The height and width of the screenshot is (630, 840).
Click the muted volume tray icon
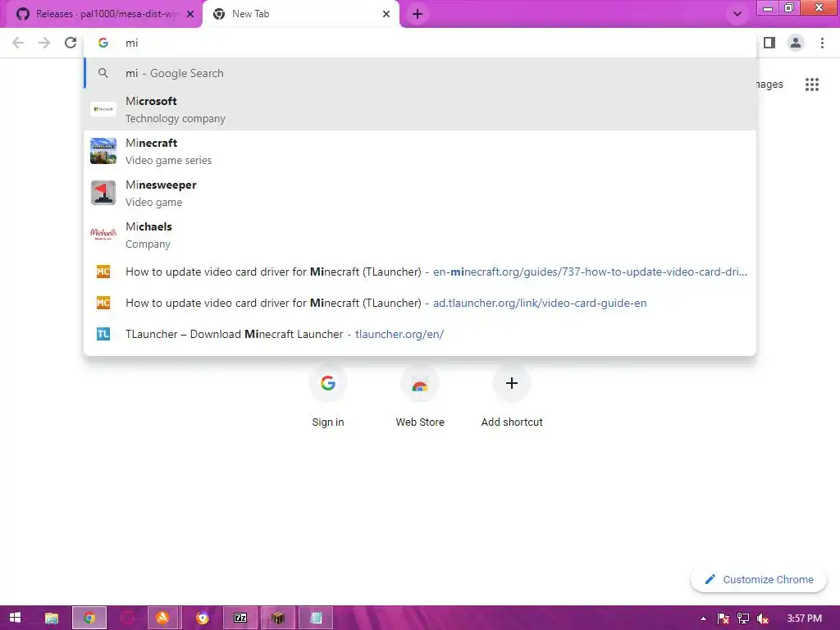click(x=763, y=619)
